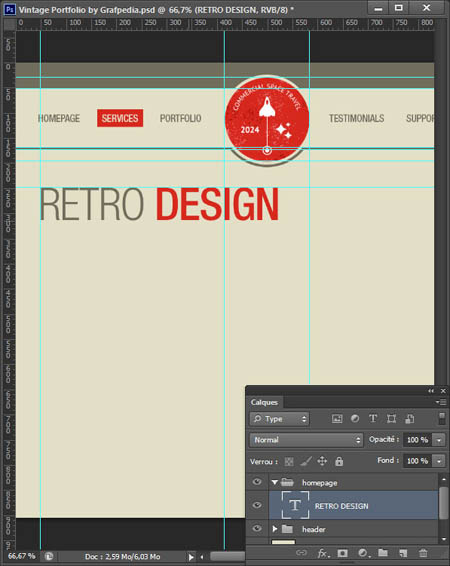The width and height of the screenshot is (450, 566).
Task: Collapse the homepage layer group
Action: click(x=275, y=482)
